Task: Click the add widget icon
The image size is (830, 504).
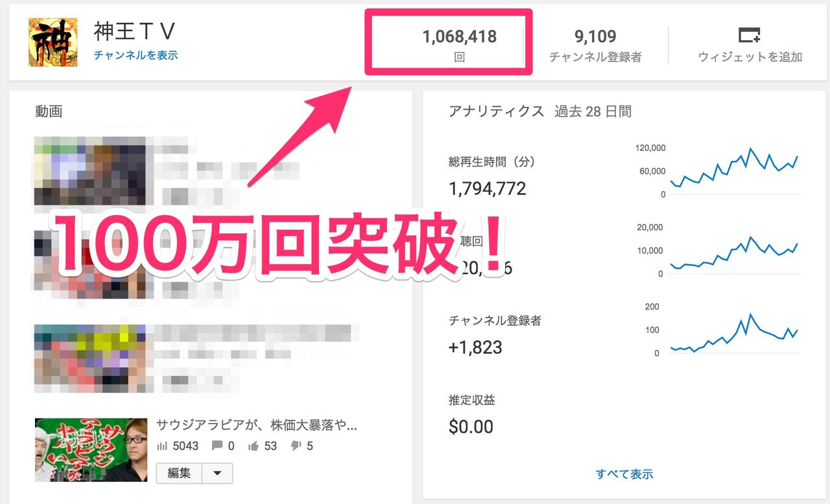Action: [x=750, y=35]
